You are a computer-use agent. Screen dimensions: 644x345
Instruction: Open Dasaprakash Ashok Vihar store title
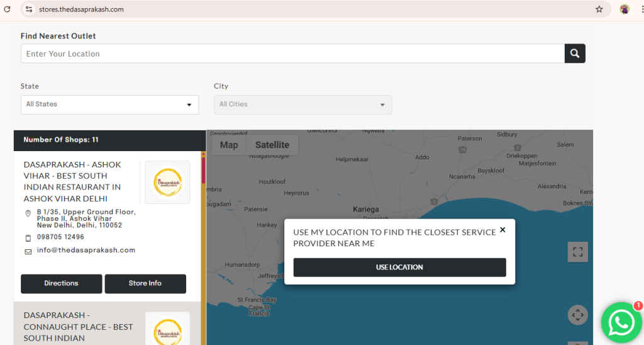pyautogui.click(x=72, y=181)
